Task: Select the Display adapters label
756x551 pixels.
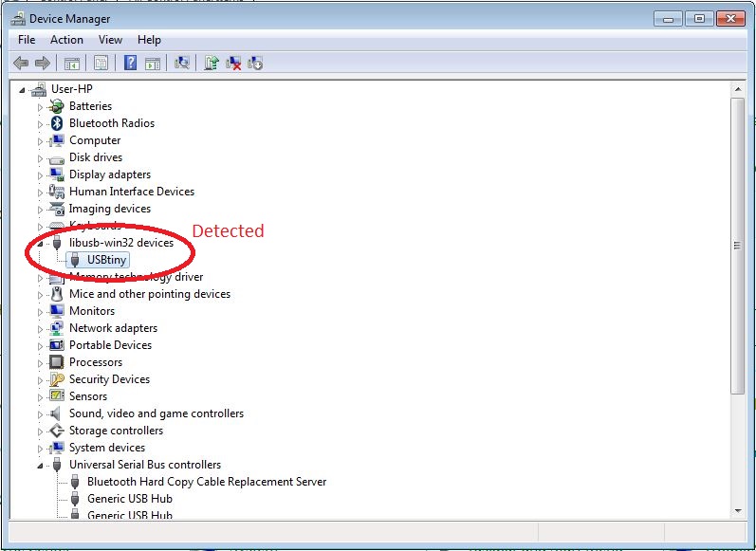Action: tap(110, 174)
